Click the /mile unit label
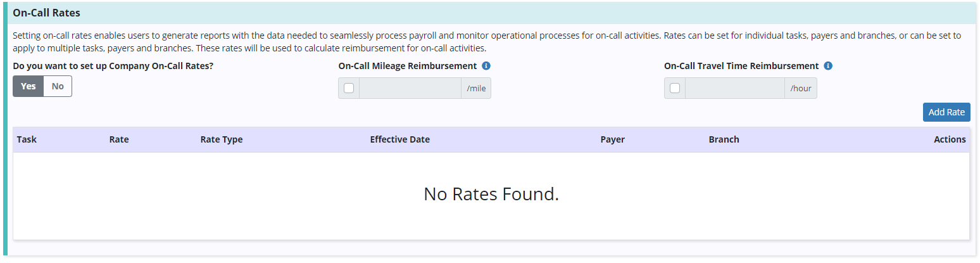Viewport: 980px width, 263px height. click(476, 88)
